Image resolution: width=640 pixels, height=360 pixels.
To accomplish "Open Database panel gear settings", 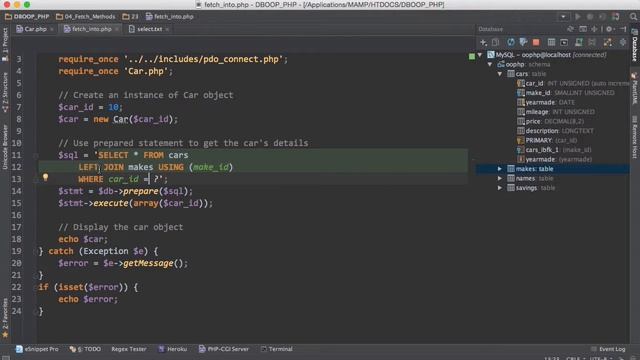I will [x=610, y=29].
